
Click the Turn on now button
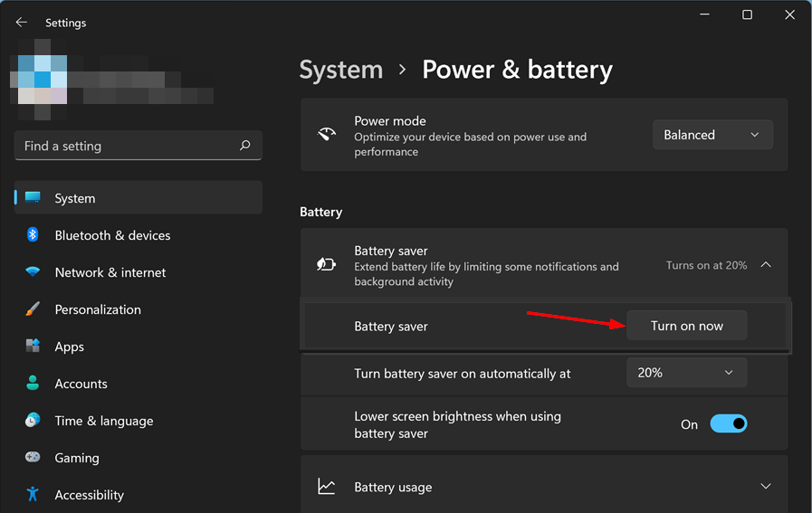687,326
